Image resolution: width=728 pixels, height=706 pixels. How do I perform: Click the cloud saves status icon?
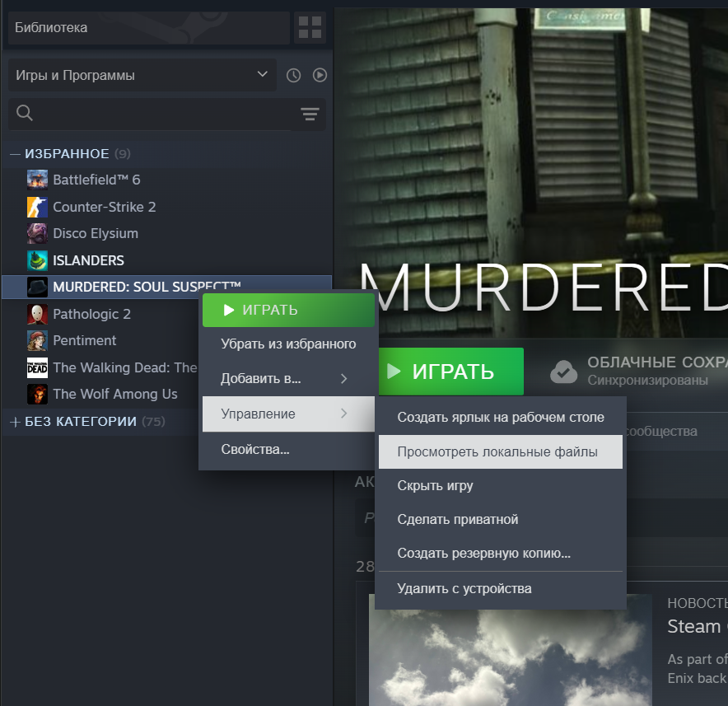coord(563,372)
